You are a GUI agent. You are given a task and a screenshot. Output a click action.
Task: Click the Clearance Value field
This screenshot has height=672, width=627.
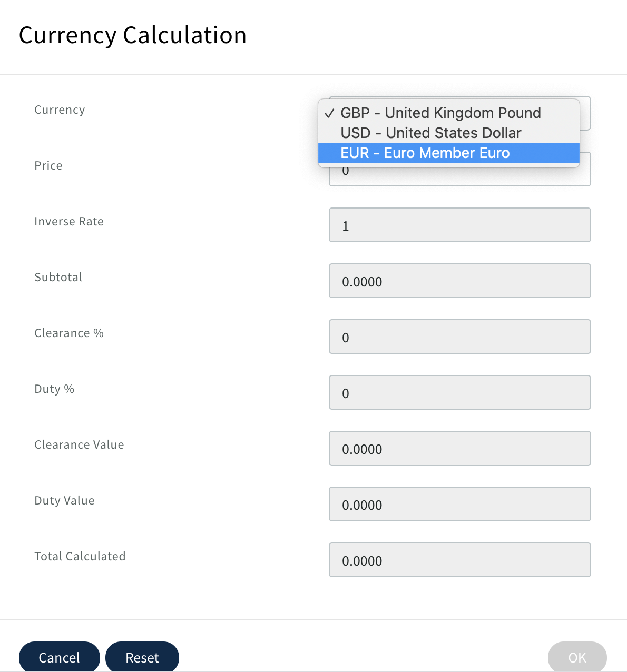[x=459, y=449]
